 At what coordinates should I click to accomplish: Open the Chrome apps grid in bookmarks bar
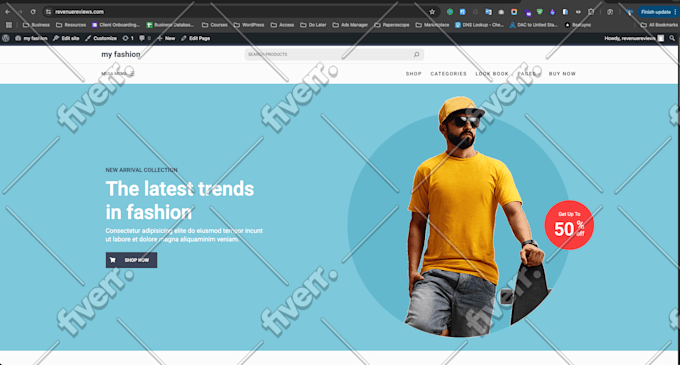point(9,25)
